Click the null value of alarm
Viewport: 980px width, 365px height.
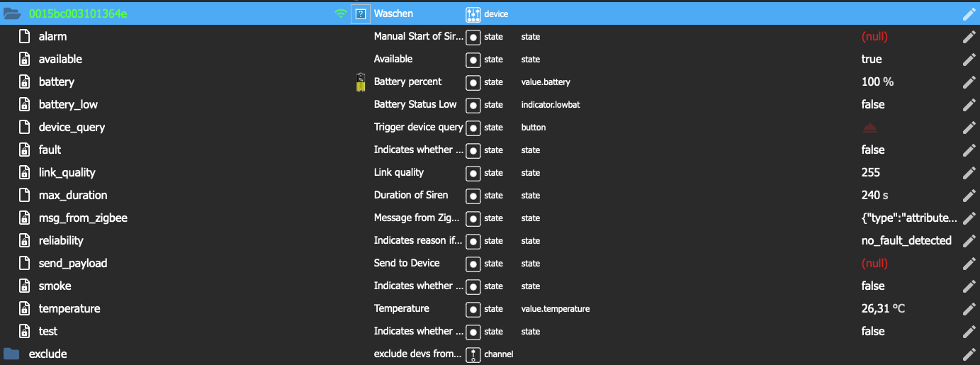(x=874, y=36)
